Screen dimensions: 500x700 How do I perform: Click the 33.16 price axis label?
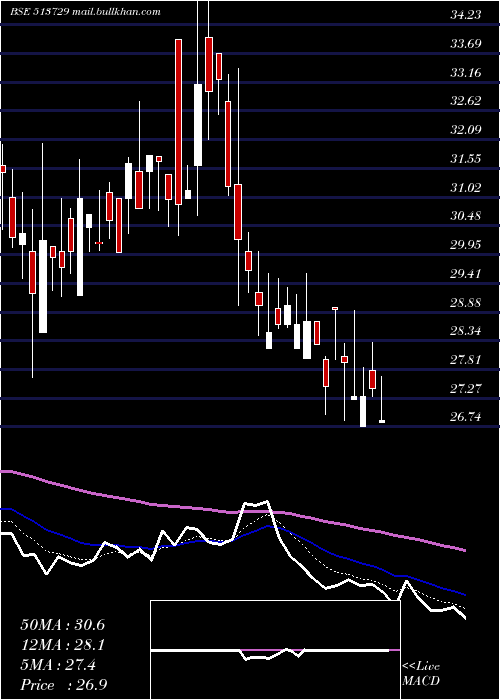point(466,72)
